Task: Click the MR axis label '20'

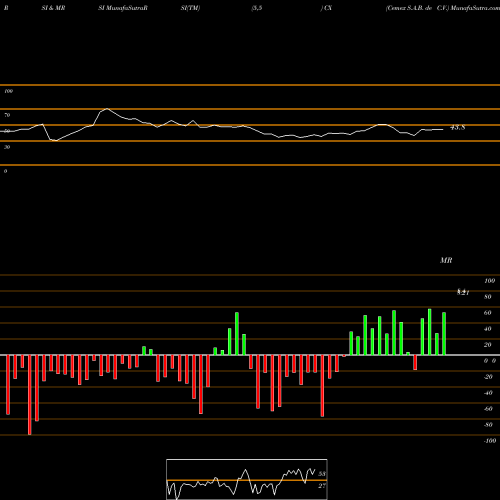Action: point(488,345)
